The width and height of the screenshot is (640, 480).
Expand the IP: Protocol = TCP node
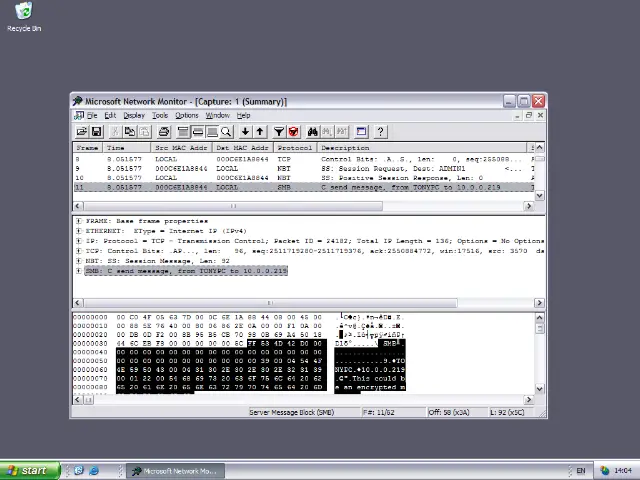point(79,241)
